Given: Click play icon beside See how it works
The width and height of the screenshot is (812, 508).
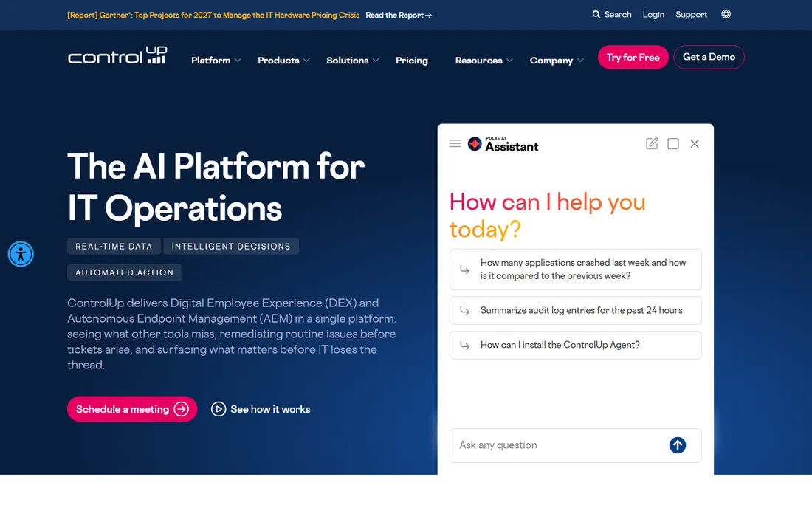Looking at the screenshot, I should 219,409.
